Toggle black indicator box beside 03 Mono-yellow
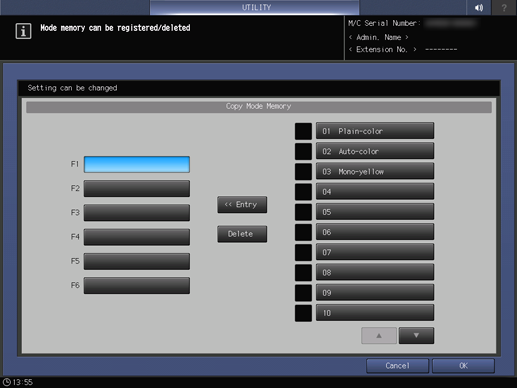 (303, 172)
